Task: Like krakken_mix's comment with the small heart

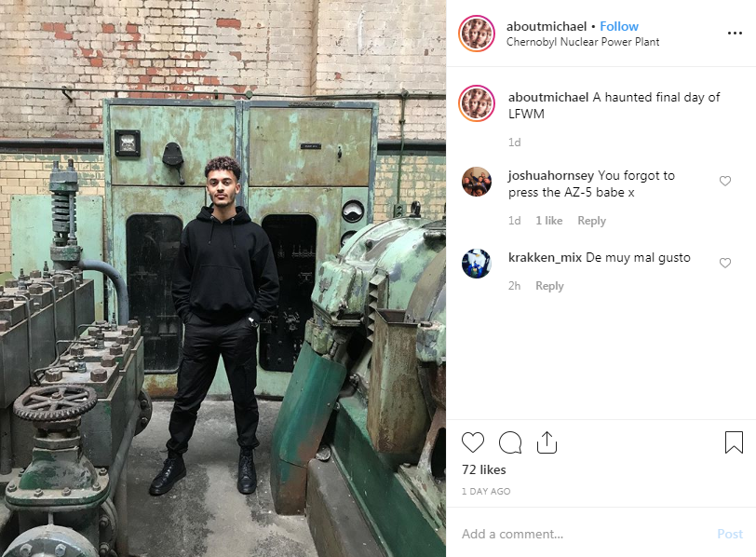Action: (725, 263)
